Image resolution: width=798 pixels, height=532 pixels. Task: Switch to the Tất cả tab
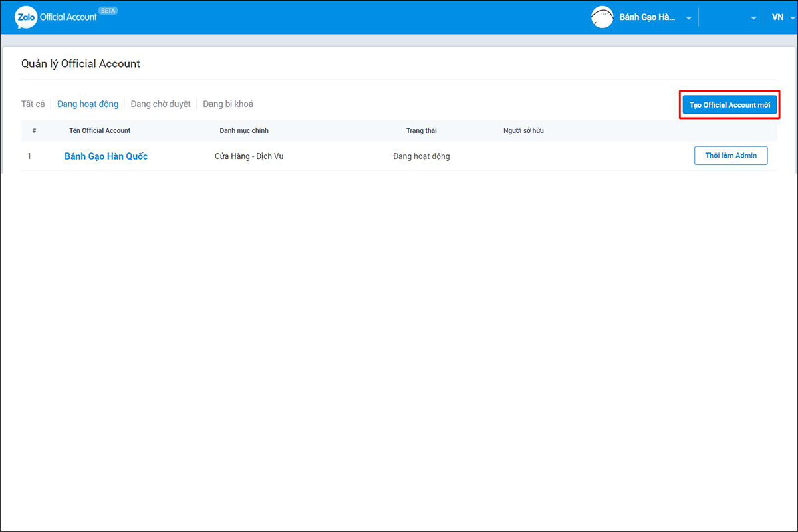(33, 104)
